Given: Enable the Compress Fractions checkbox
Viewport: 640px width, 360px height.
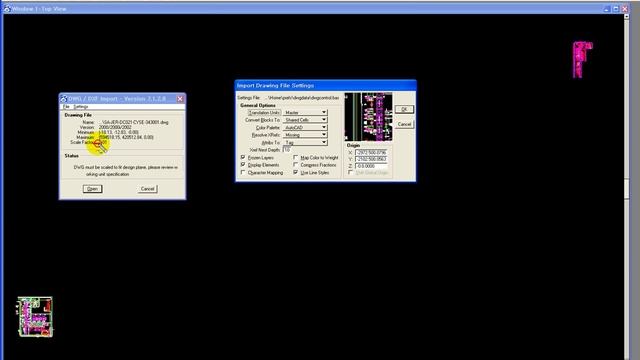Looking at the screenshot, I should click(x=296, y=164).
